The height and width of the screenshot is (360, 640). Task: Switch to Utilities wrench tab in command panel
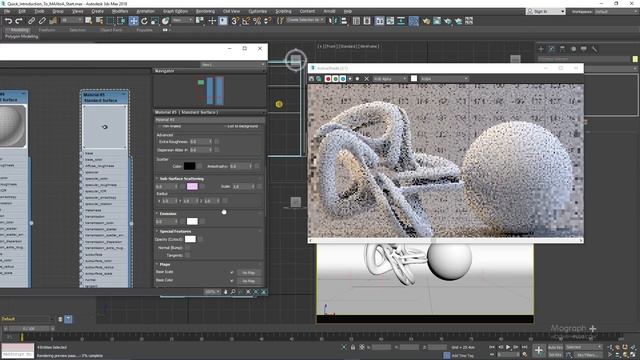pos(594,49)
